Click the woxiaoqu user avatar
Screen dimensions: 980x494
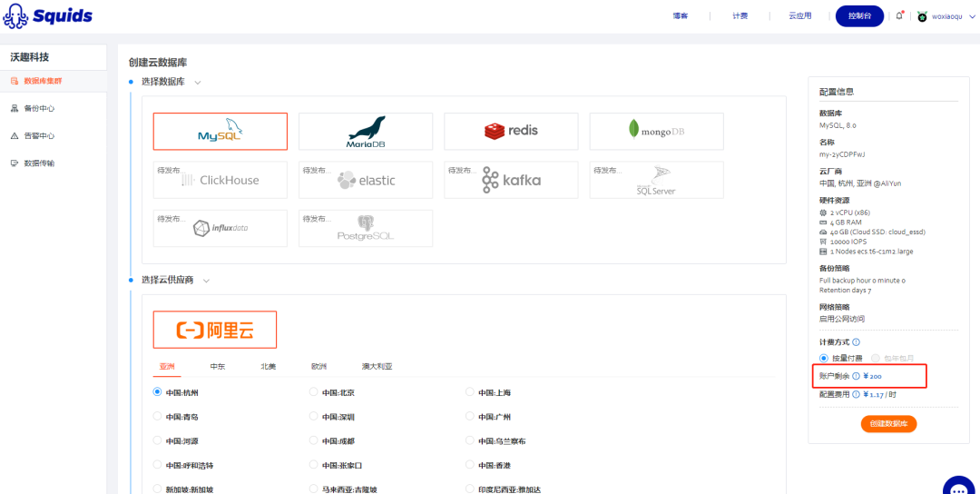pyautogui.click(x=922, y=17)
